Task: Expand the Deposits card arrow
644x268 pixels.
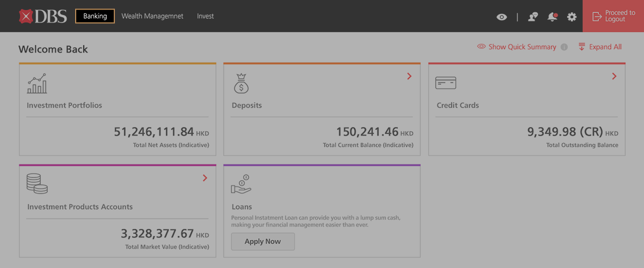Action: pos(409,76)
